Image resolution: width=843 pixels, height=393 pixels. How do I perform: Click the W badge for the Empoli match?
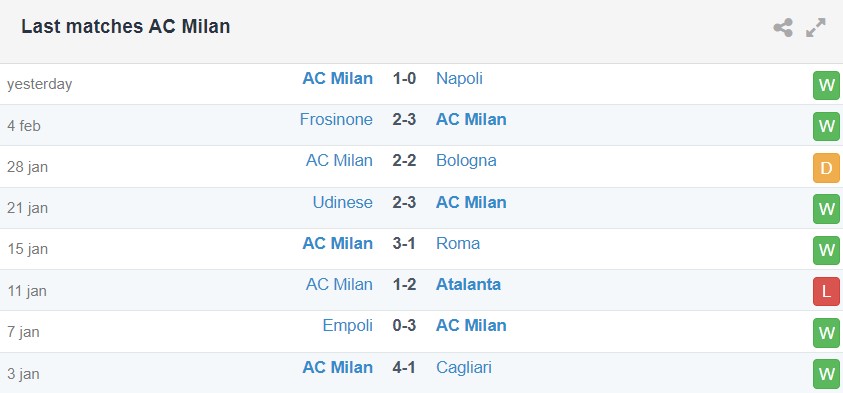[x=826, y=333]
